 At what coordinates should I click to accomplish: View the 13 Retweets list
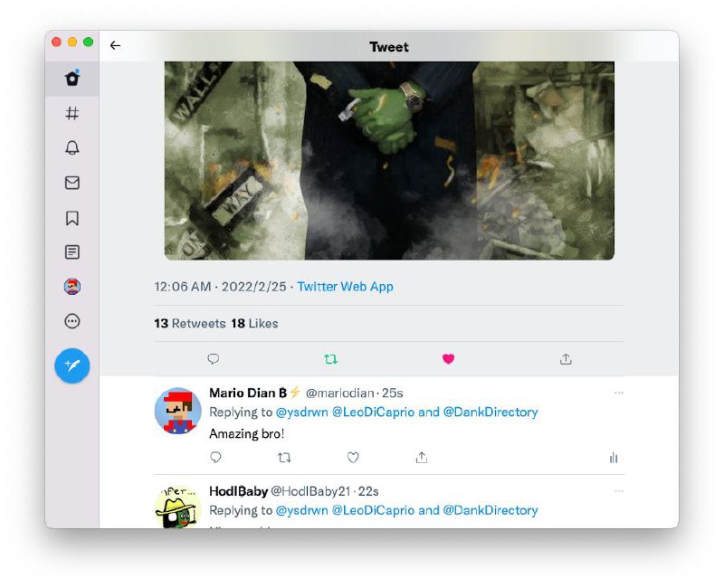point(190,324)
